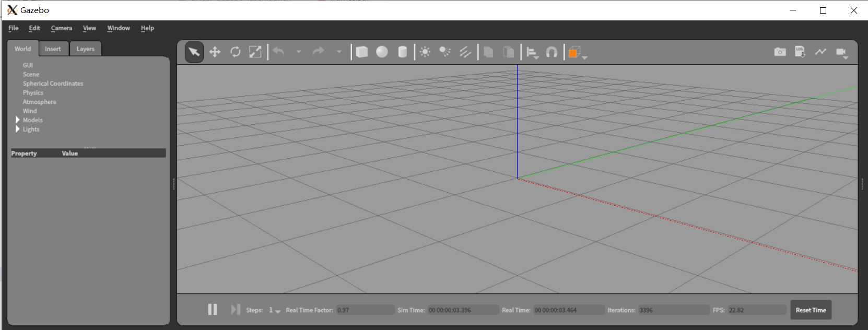Toggle the snap magnet tool
868x330 pixels.
(552, 52)
